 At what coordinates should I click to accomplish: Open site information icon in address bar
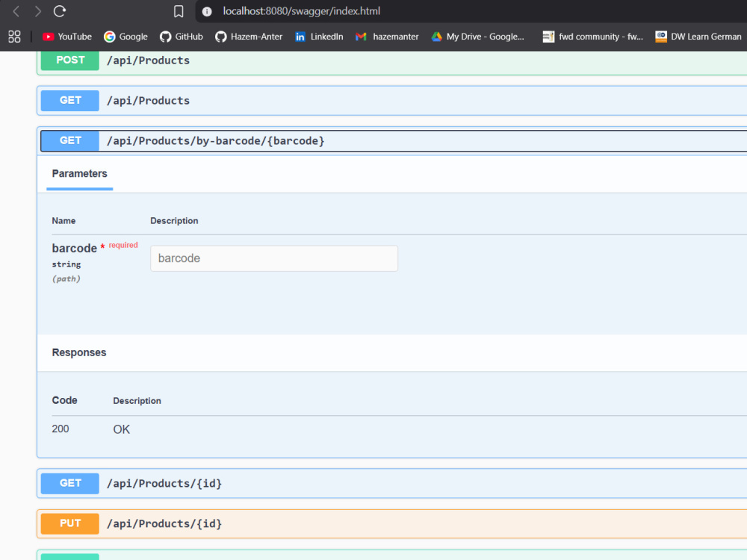[x=207, y=11]
